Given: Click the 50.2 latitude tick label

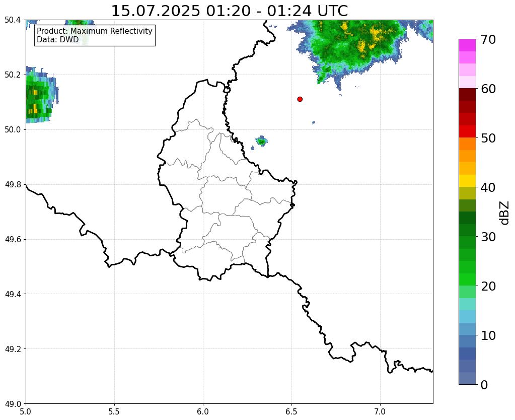Looking at the screenshot, I should pos(13,75).
